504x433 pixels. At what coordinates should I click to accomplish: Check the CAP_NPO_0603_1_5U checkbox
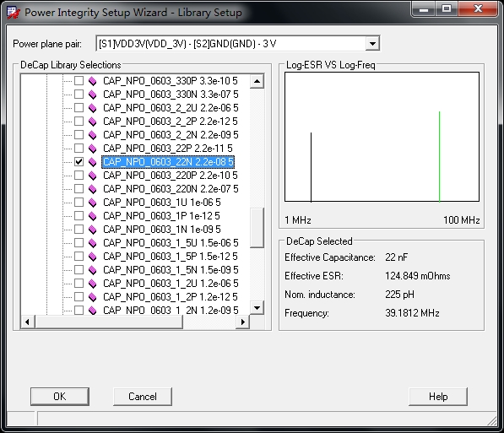79,243
